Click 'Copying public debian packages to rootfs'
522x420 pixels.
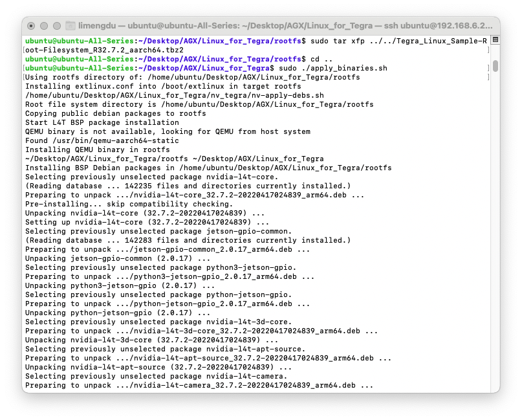click(x=116, y=113)
